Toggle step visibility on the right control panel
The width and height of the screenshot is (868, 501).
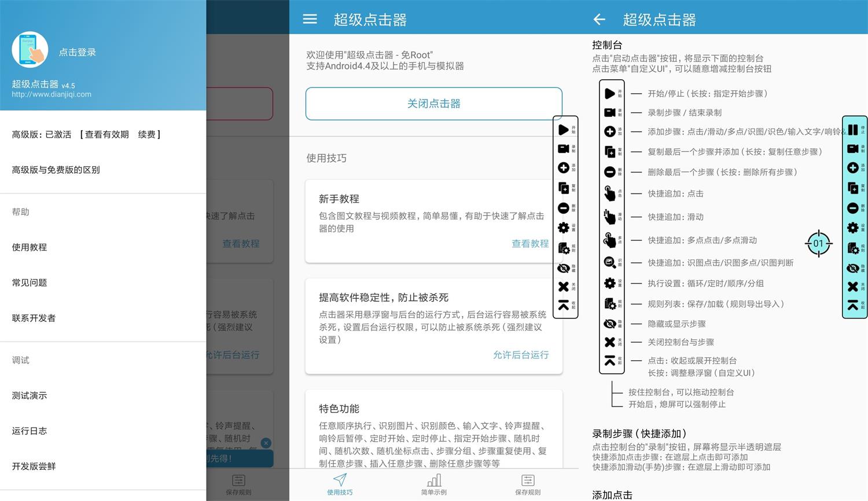coord(854,268)
